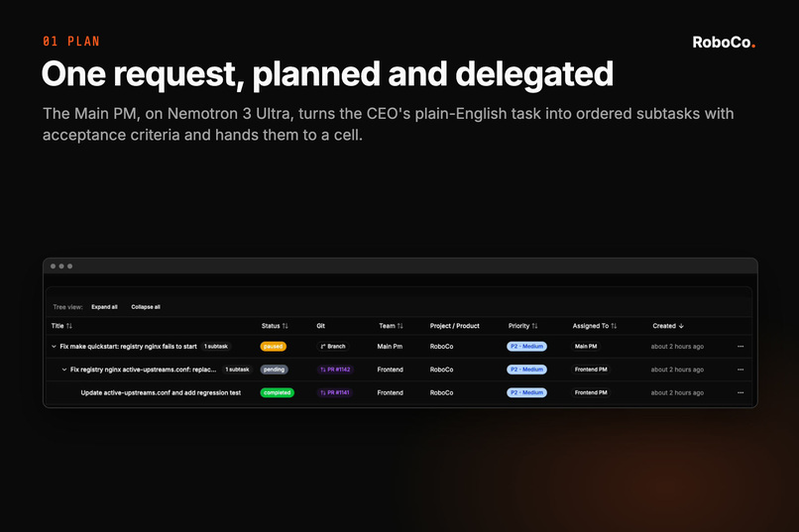Click the pending status badge
Image resolution: width=799 pixels, height=532 pixels.
[x=275, y=370]
